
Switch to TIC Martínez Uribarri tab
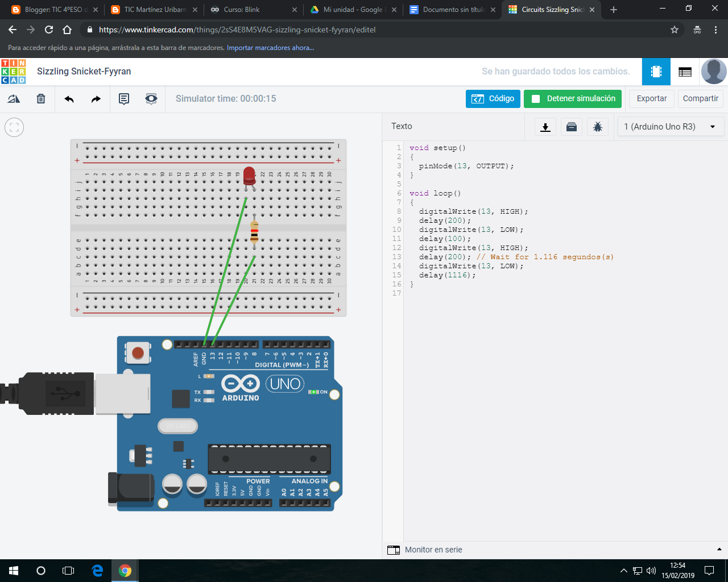pos(155,10)
